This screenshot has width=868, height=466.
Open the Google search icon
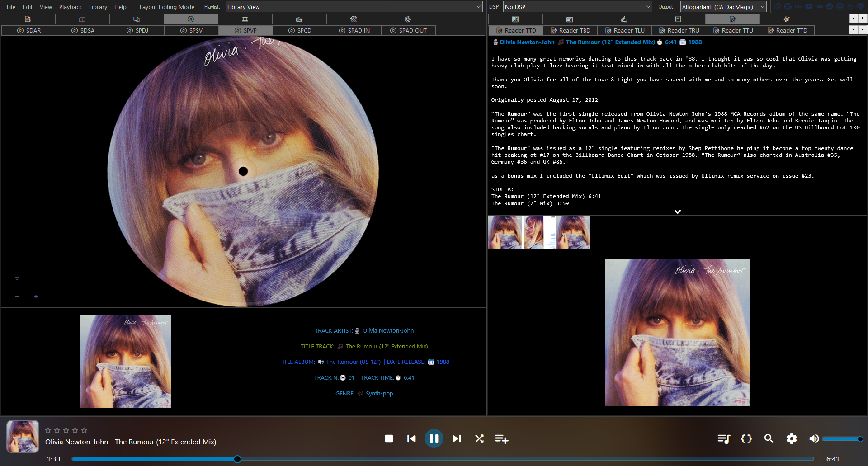tap(788, 6)
